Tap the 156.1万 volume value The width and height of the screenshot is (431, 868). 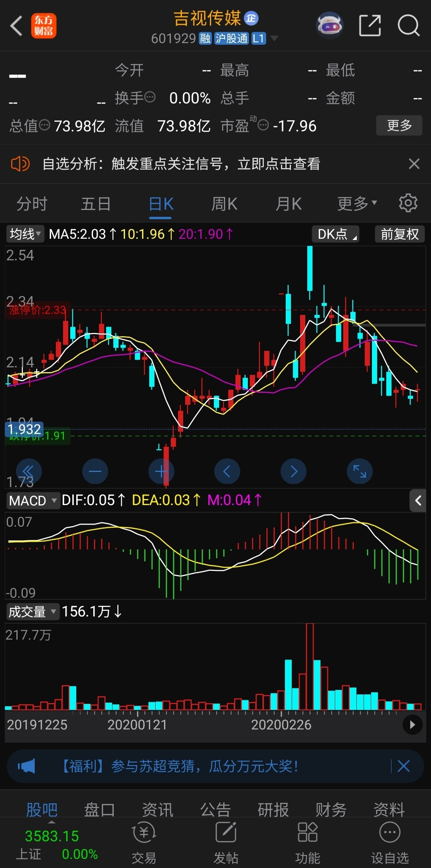click(x=86, y=612)
